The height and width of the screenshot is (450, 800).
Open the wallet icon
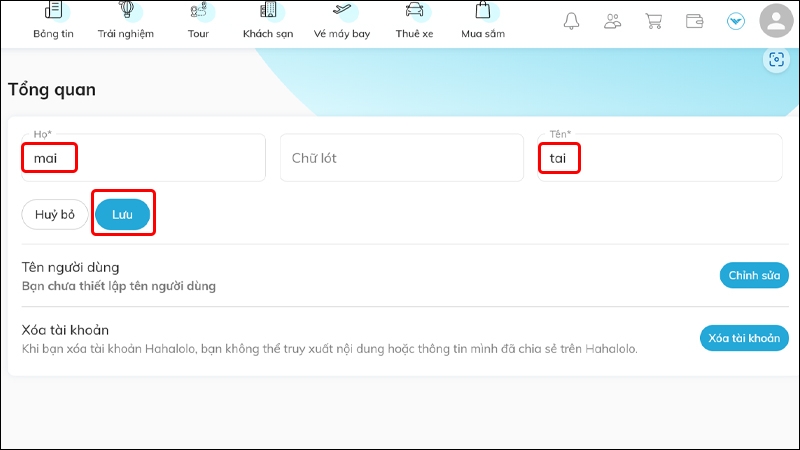pyautogui.click(x=694, y=21)
